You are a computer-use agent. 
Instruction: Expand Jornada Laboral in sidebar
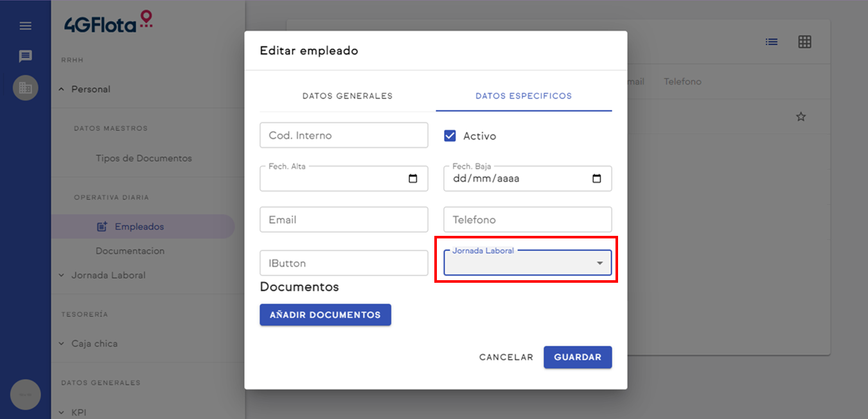[x=108, y=275]
